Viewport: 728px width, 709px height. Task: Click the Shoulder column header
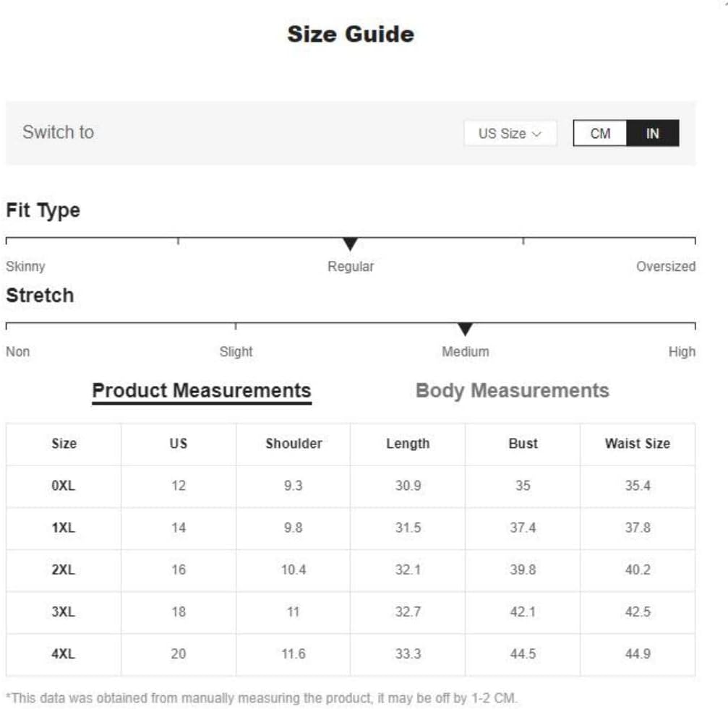294,444
